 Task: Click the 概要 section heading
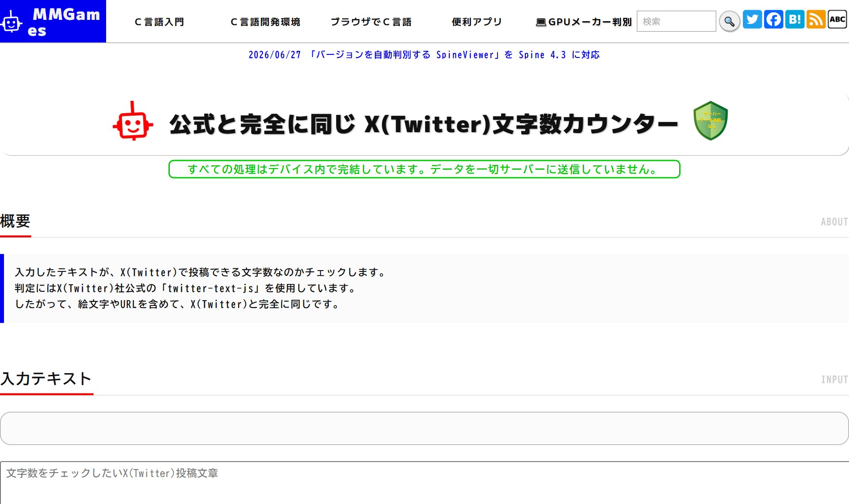point(15,221)
